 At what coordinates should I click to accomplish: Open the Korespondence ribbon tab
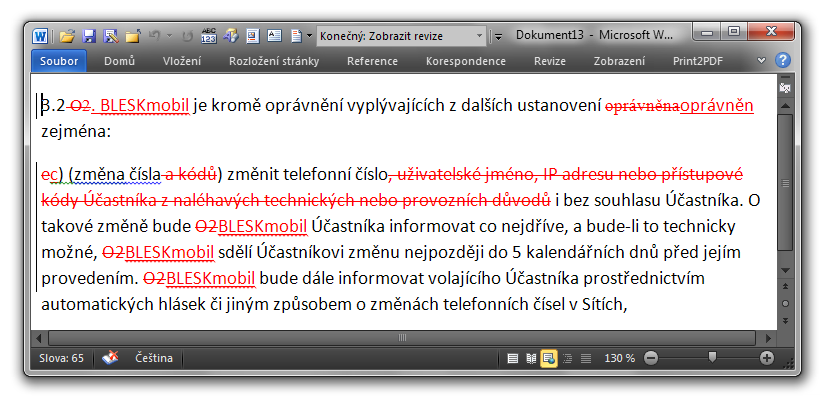click(x=466, y=61)
